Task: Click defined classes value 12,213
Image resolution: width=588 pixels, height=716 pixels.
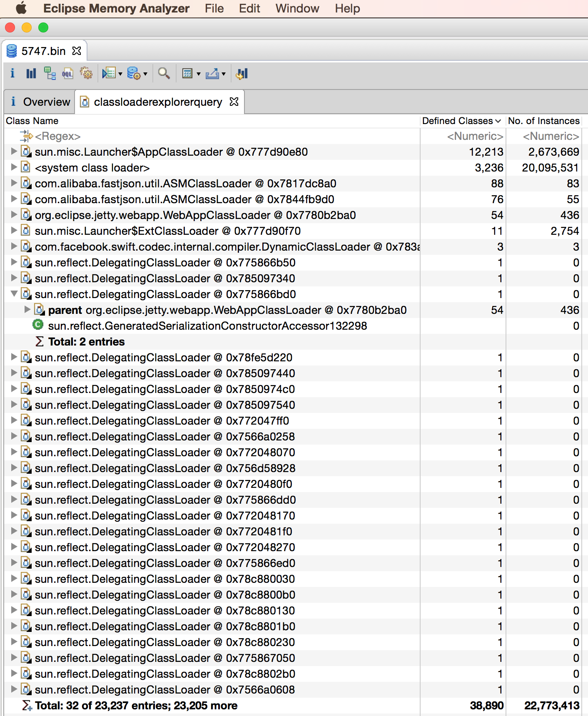Action: pos(486,152)
